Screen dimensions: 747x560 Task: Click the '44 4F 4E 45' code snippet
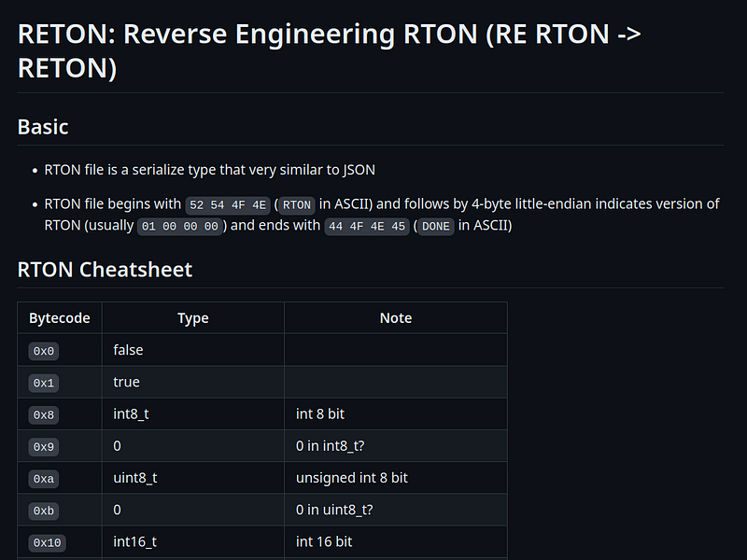[367, 226]
